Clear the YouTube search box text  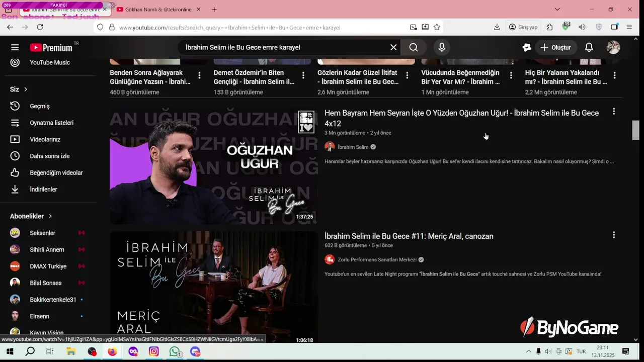tap(393, 47)
